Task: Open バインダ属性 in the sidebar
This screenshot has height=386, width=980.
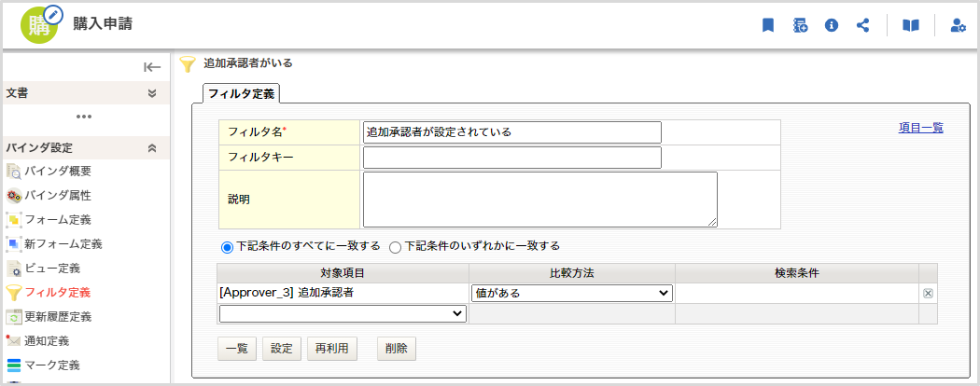Action: coord(58,196)
